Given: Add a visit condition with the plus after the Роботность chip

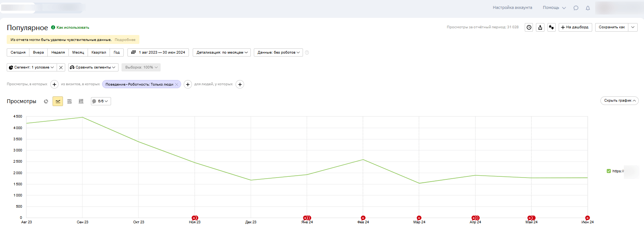Looking at the screenshot, I should (188, 84).
